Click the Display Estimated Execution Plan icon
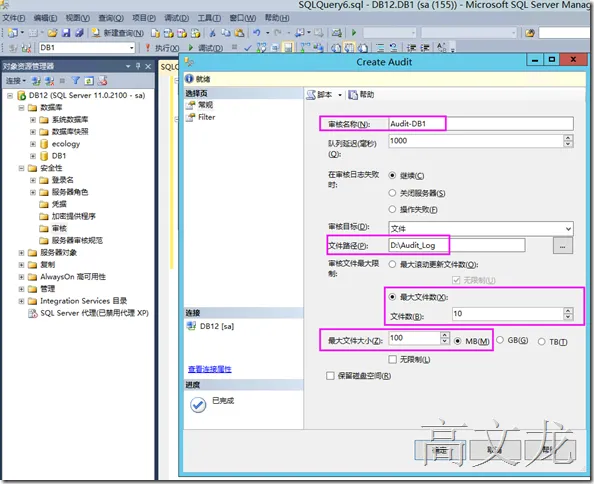The image size is (594, 484). [x=261, y=48]
